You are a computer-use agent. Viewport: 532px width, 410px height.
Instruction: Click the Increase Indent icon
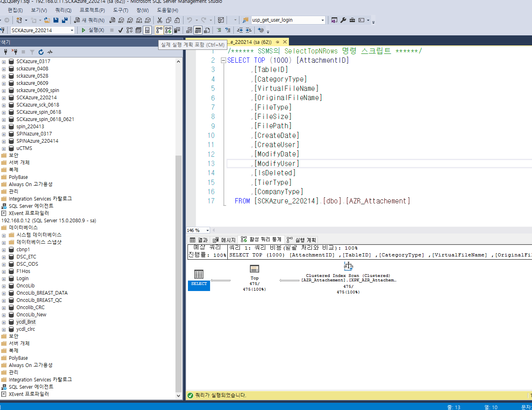249,30
